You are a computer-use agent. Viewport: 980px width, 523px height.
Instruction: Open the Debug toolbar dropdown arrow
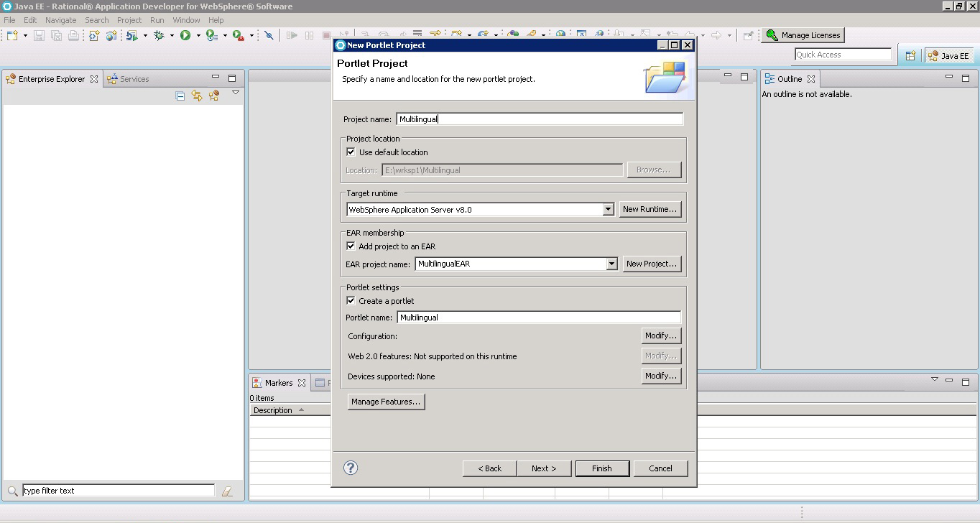click(x=172, y=35)
